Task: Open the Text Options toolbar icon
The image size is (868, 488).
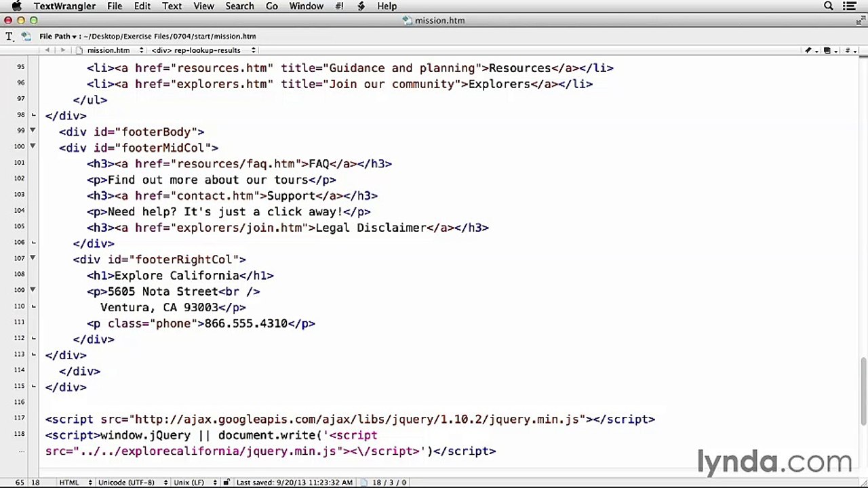Action: tap(9, 36)
